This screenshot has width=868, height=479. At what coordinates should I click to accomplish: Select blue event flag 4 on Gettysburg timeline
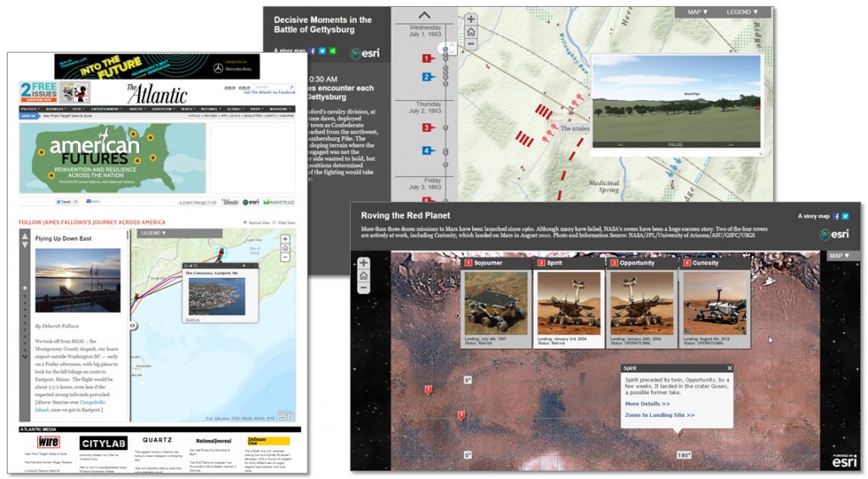point(427,151)
